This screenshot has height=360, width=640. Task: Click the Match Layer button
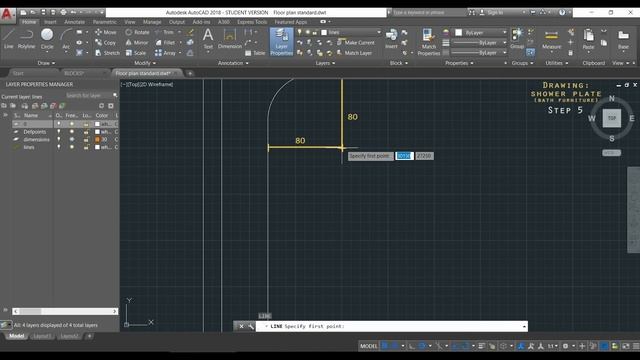pos(354,53)
